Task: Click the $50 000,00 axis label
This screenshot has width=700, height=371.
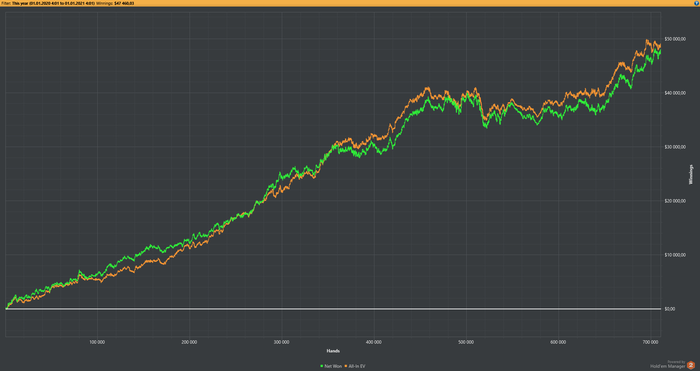Action: pos(676,39)
